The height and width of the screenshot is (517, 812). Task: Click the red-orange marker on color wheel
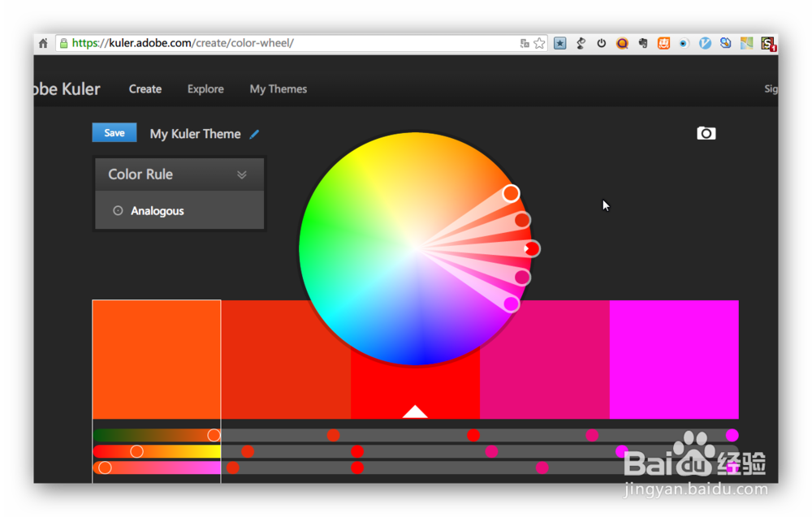(522, 220)
